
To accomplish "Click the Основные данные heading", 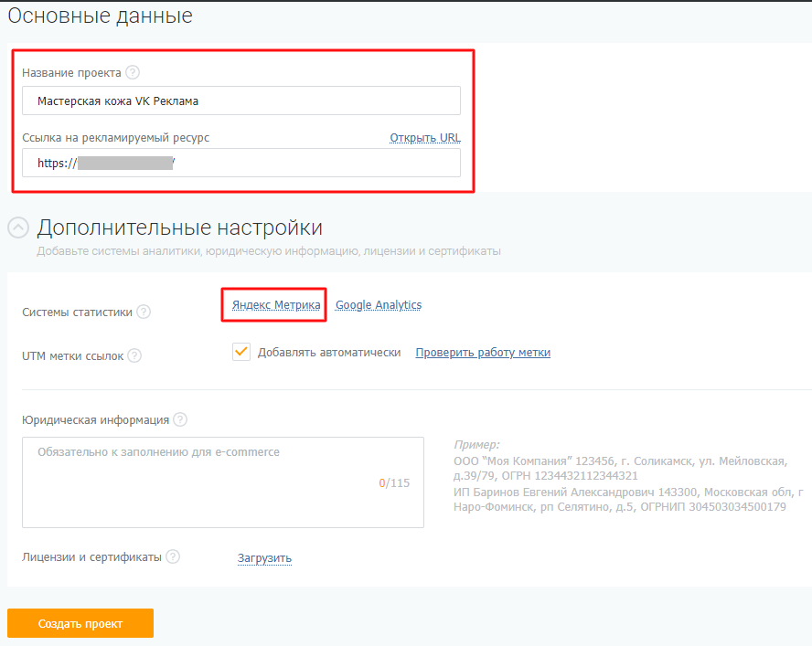I will click(100, 16).
